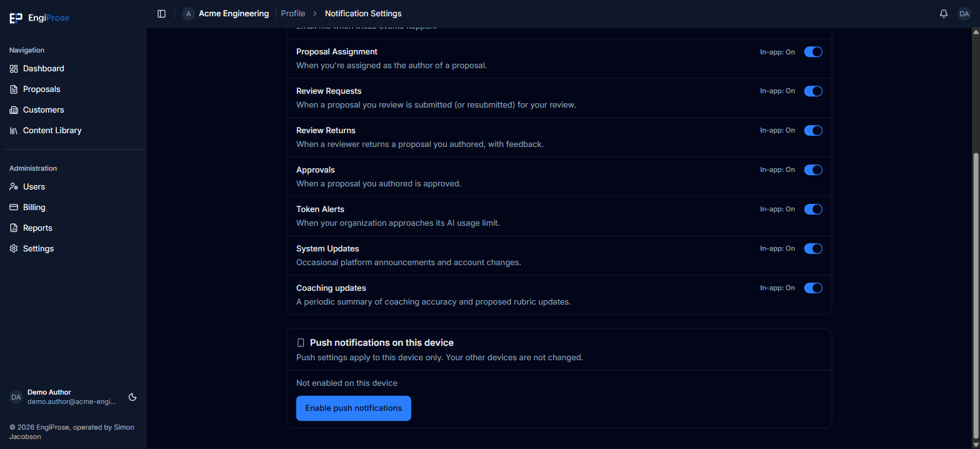
Task: Click the Acme Engineering organization name
Action: (234, 14)
